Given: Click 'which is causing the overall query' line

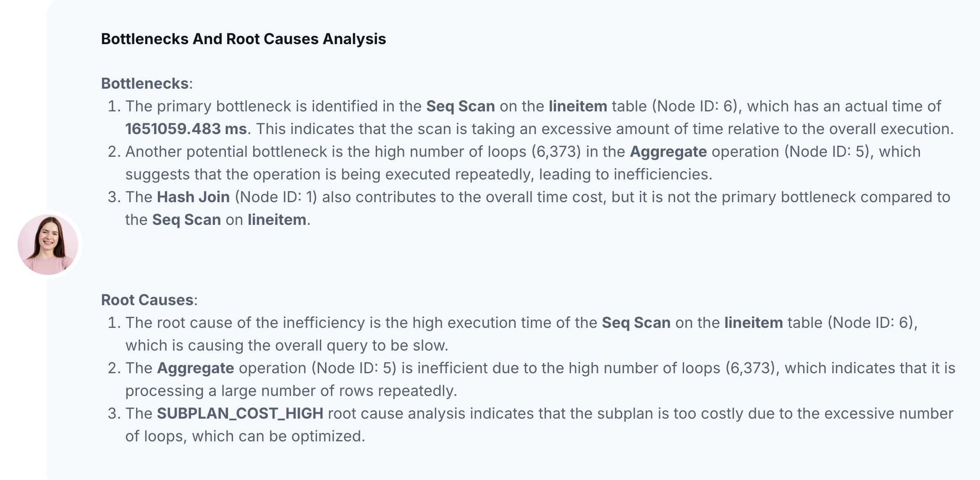Looking at the screenshot, I should pyautogui.click(x=287, y=345).
